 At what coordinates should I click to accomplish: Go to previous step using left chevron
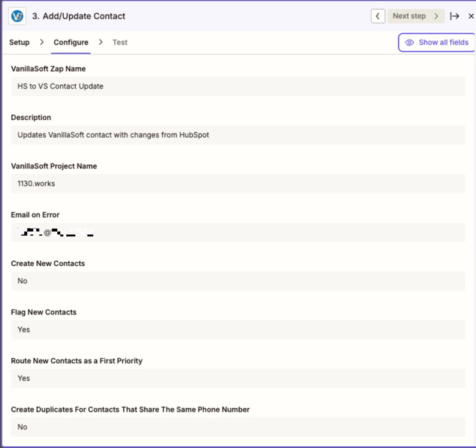point(378,16)
